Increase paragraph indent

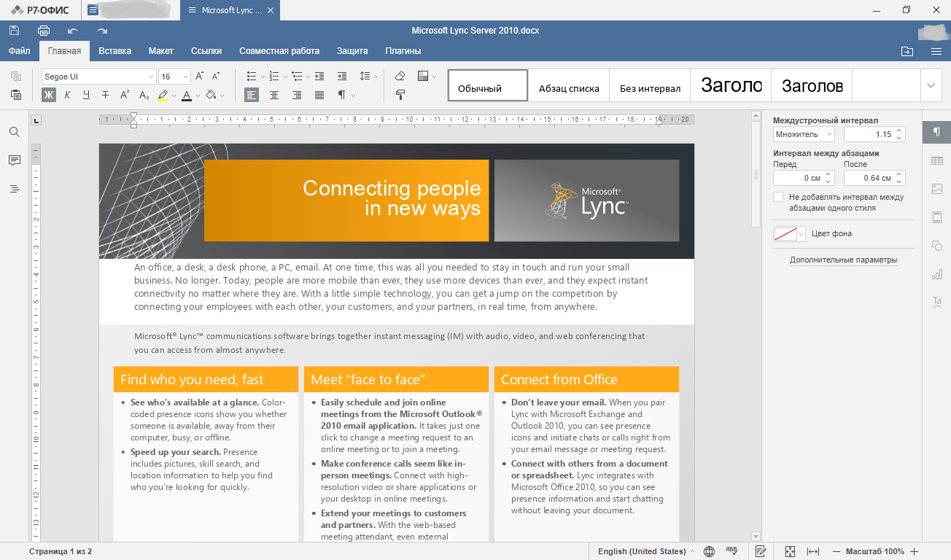coord(342,76)
